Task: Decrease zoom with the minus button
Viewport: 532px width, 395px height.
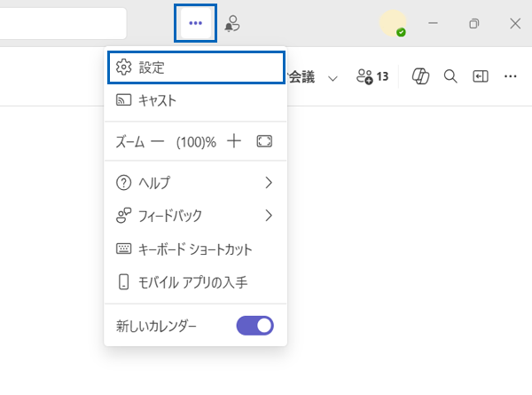Action: tap(158, 141)
